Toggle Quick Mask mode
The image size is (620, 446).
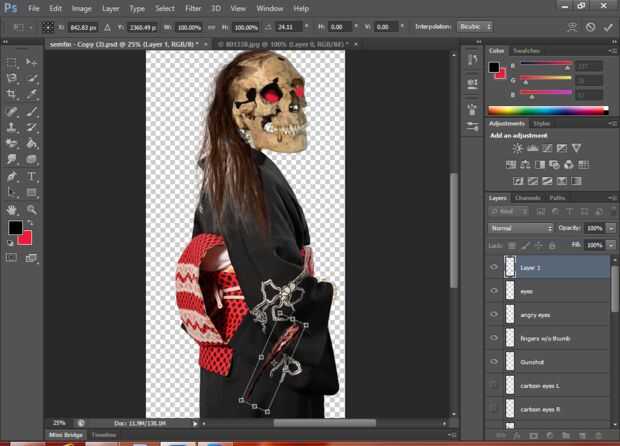pyautogui.click(x=11, y=258)
